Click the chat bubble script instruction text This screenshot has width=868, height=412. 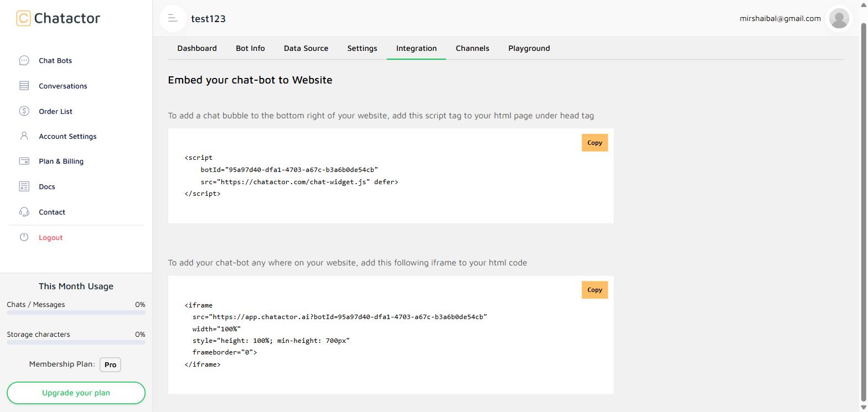click(381, 116)
